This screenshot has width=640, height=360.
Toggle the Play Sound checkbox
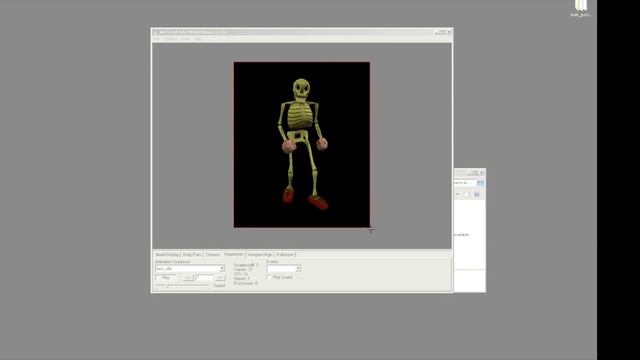click(269, 277)
